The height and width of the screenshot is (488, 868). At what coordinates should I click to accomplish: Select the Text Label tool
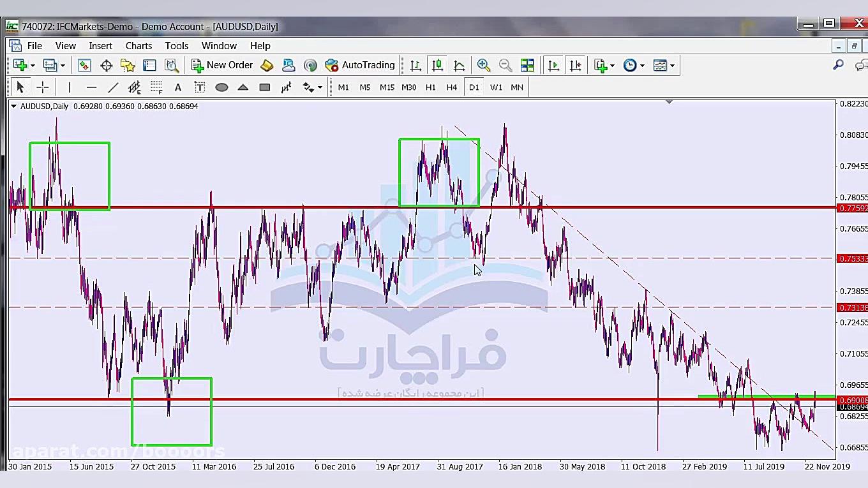199,87
